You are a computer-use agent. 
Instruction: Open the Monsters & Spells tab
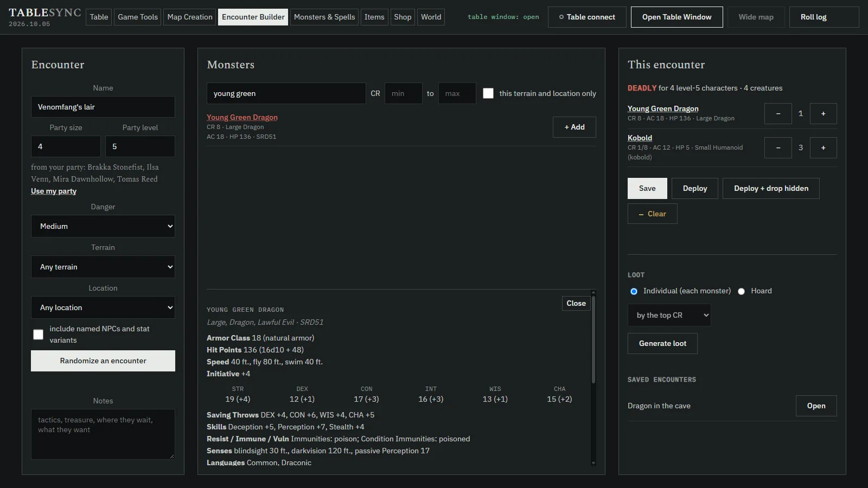click(324, 17)
